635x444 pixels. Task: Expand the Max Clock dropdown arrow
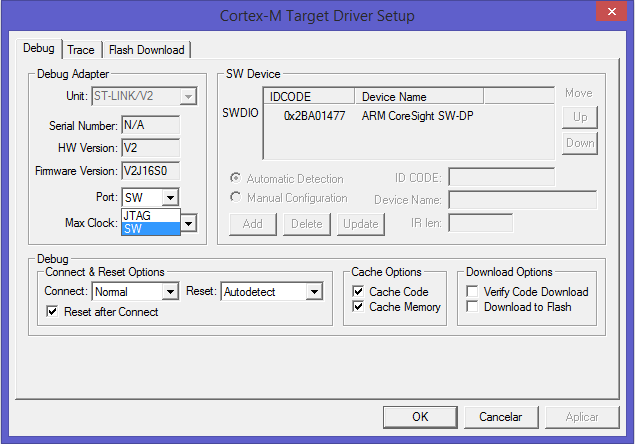pos(187,223)
